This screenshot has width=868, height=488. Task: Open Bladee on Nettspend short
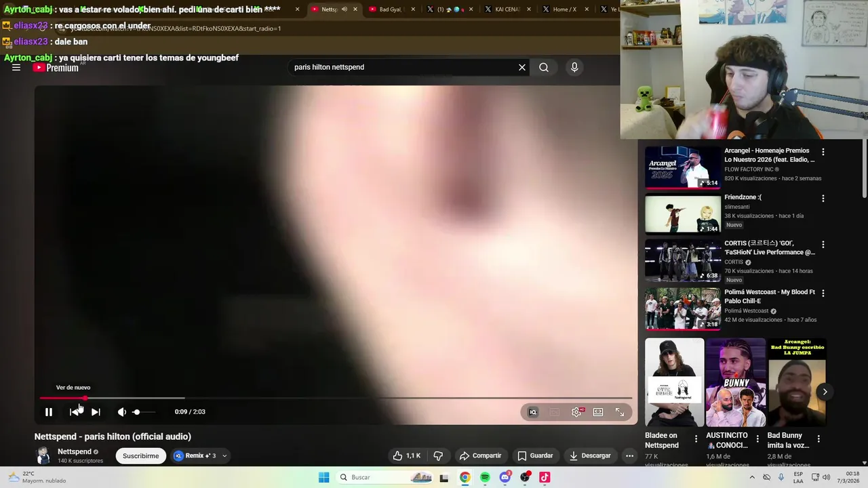[674, 382]
